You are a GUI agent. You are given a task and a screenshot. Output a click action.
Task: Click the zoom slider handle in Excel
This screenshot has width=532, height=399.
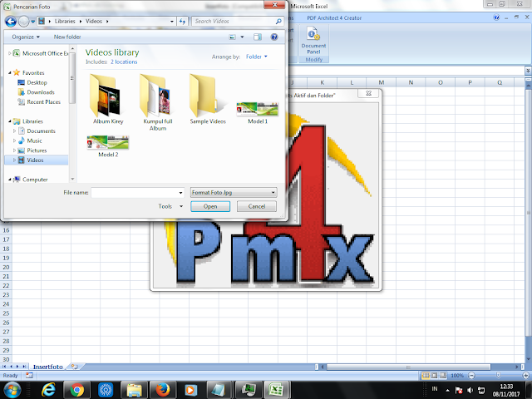pos(498,375)
